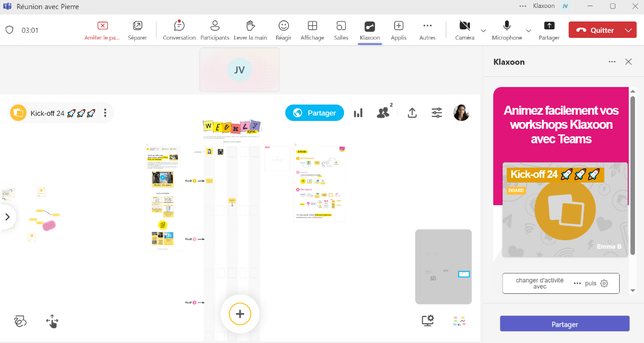Open the Quitter dropdown arrow
Screen dimensions: 644x343
[x=629, y=30]
